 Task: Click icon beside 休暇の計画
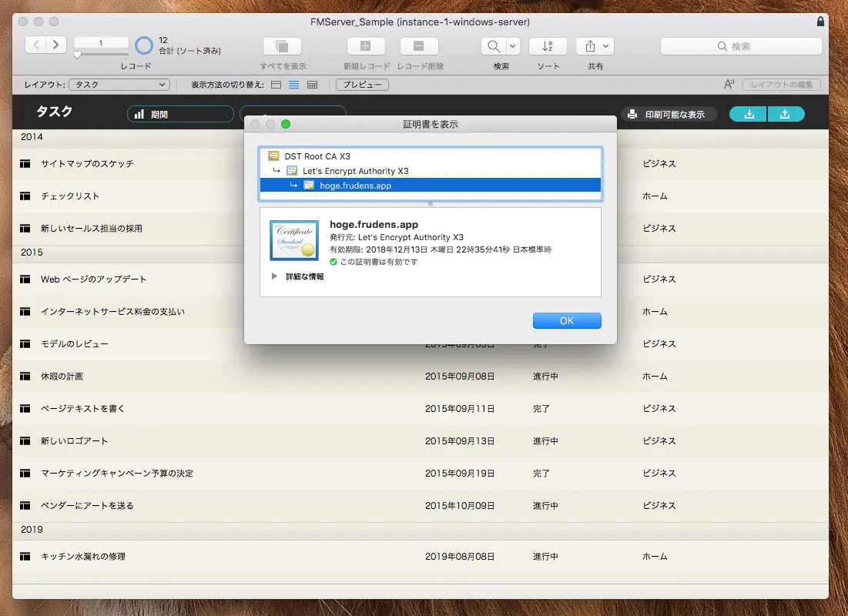tap(25, 377)
